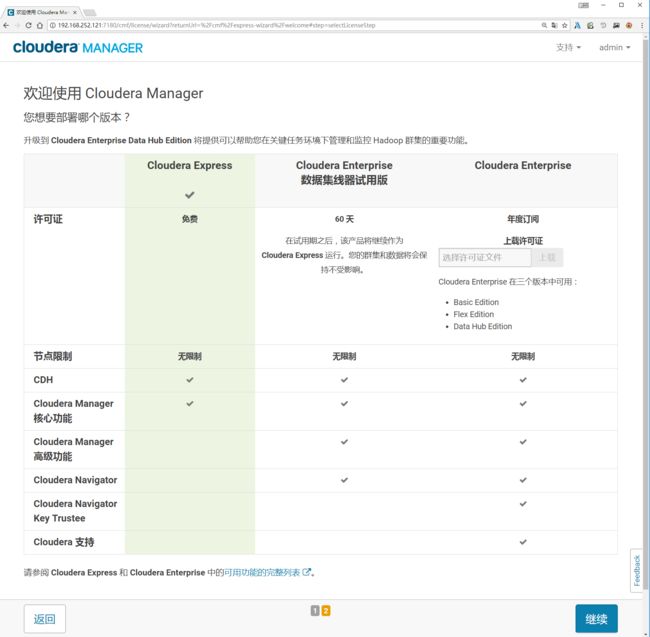Screen dimensions: 650x637
Task: Click the 节点限制 row label
Action: (53, 356)
